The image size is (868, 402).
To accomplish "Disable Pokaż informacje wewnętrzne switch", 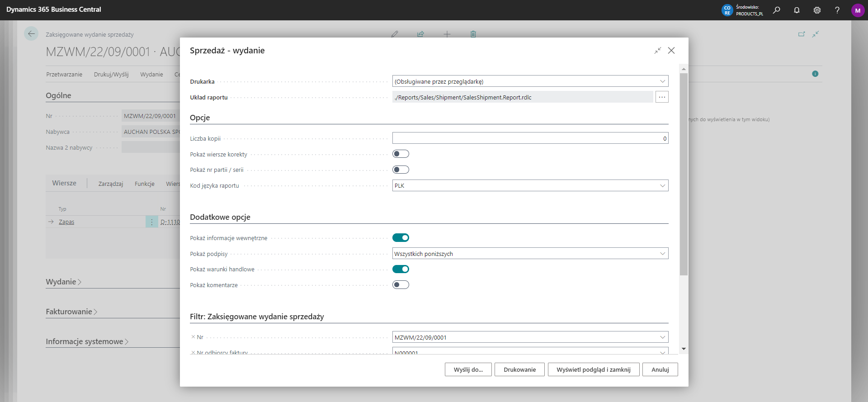I will pyautogui.click(x=401, y=238).
